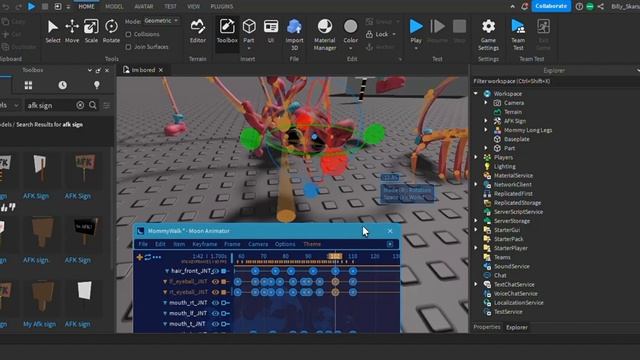Enable the Join Surfaces checkbox
The height and width of the screenshot is (360, 640).
[x=129, y=47]
